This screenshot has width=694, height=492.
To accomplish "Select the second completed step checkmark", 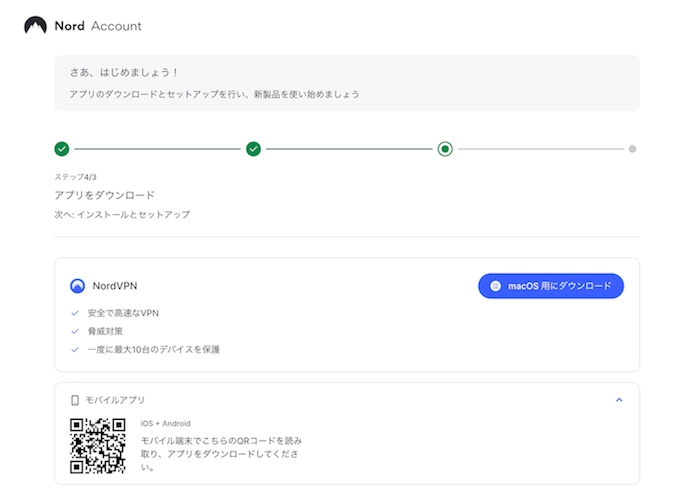I will click(x=254, y=149).
